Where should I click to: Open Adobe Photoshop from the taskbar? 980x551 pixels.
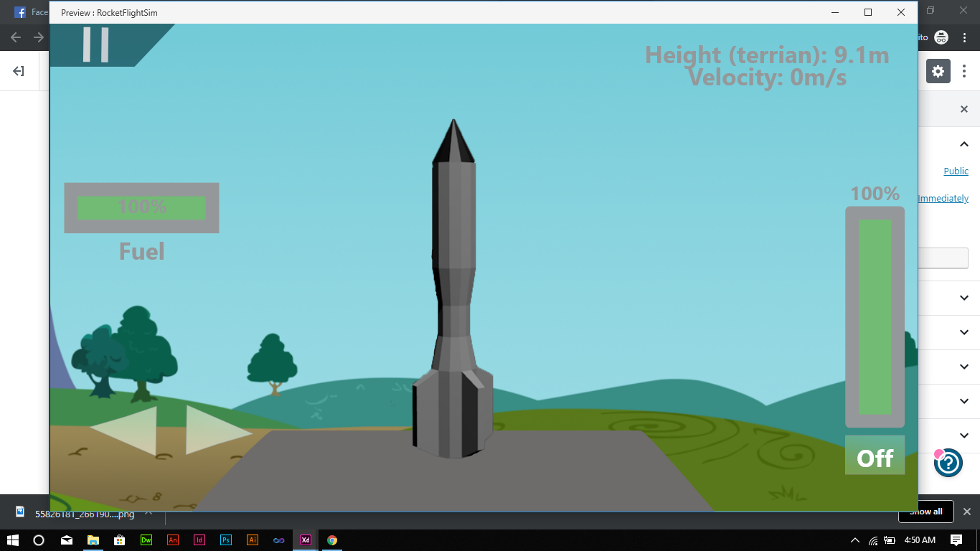pyautogui.click(x=226, y=540)
